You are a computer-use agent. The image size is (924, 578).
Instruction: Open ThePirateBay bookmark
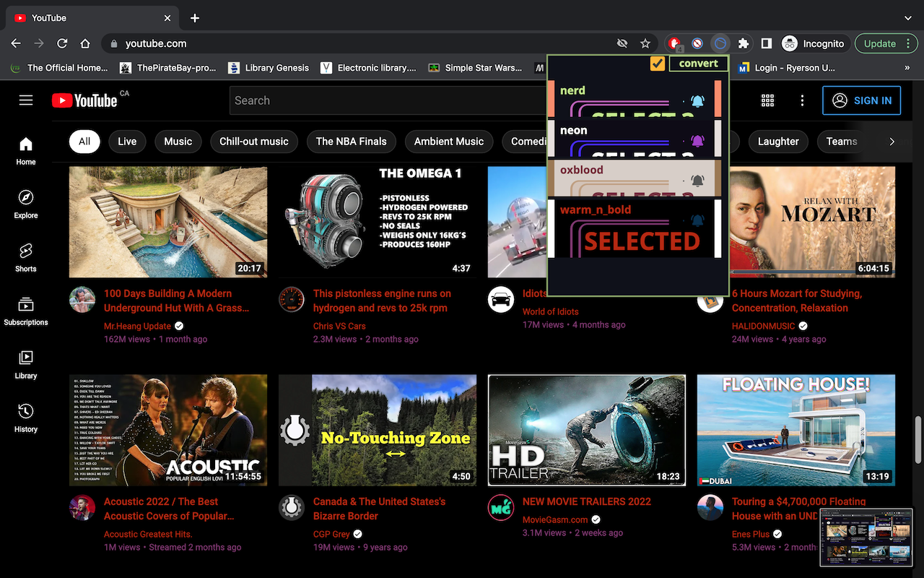[x=168, y=68]
